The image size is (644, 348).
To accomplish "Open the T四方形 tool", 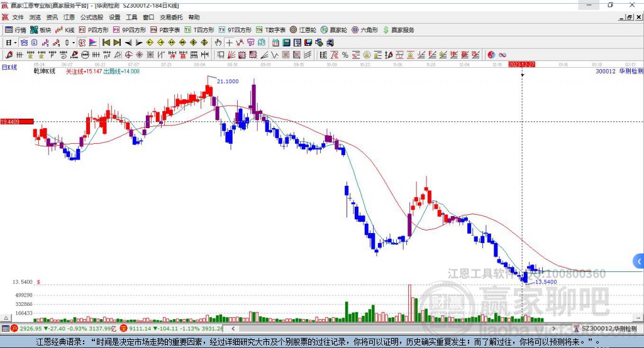I will (199, 30).
